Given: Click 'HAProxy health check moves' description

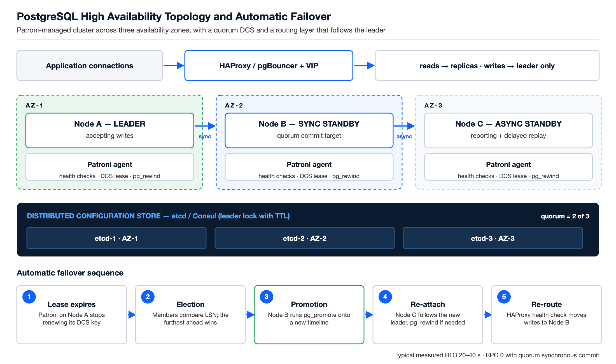Looking at the screenshot, I should point(547,319).
